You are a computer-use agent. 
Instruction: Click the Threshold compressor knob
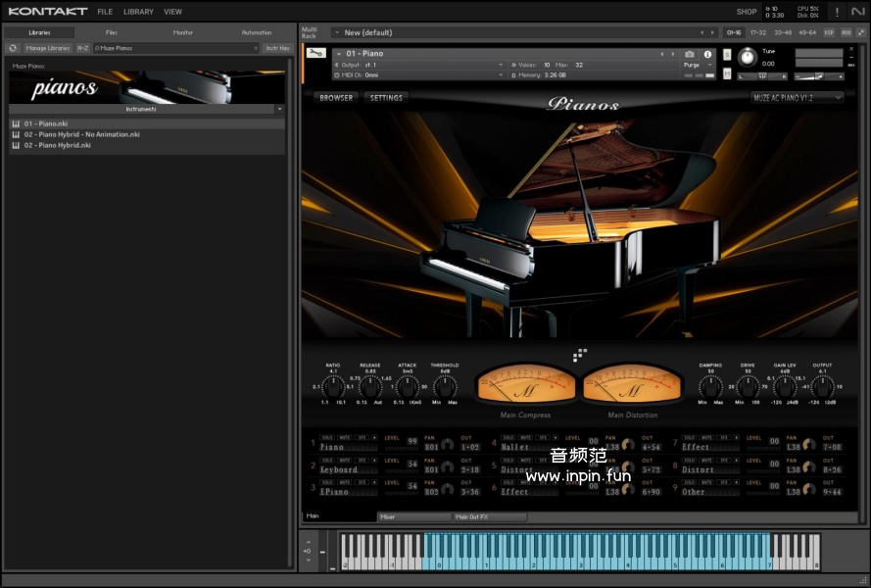click(444, 386)
